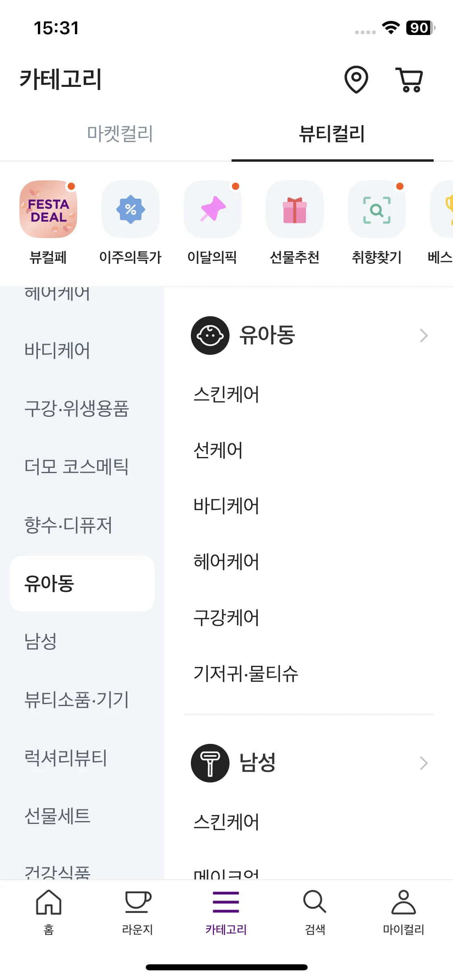The height and width of the screenshot is (980, 453).
Task: Open 이주의특가 percent badge icon
Action: [130, 209]
